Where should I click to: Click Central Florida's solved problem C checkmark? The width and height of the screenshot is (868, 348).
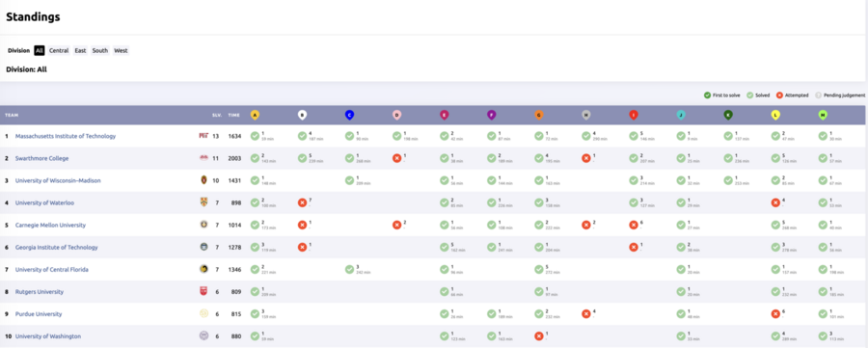pyautogui.click(x=349, y=270)
